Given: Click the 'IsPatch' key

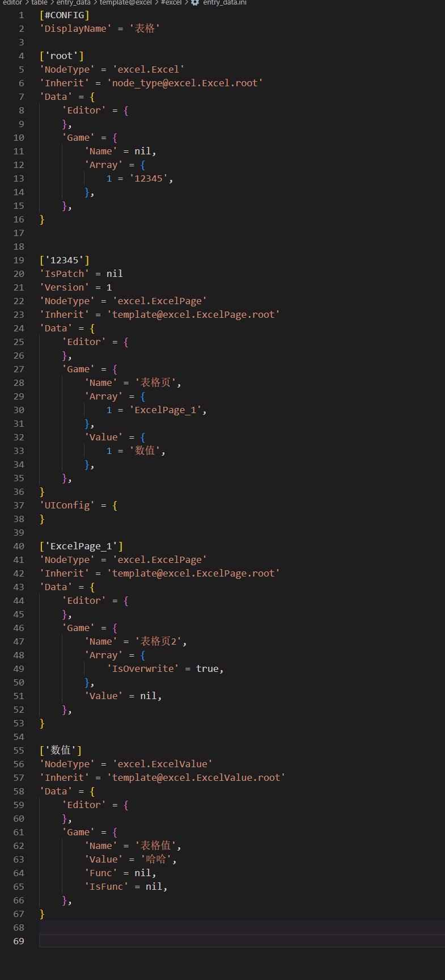Looking at the screenshot, I should point(65,274).
